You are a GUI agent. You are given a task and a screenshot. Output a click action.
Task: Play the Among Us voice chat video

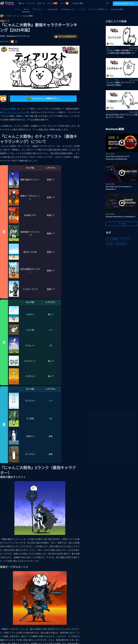pyautogui.click(x=122, y=143)
